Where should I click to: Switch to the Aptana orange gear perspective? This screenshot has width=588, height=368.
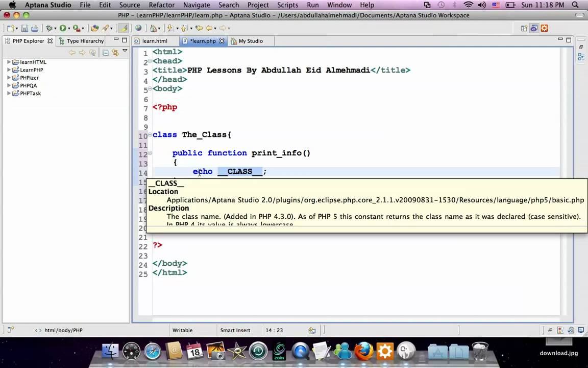pos(545,28)
